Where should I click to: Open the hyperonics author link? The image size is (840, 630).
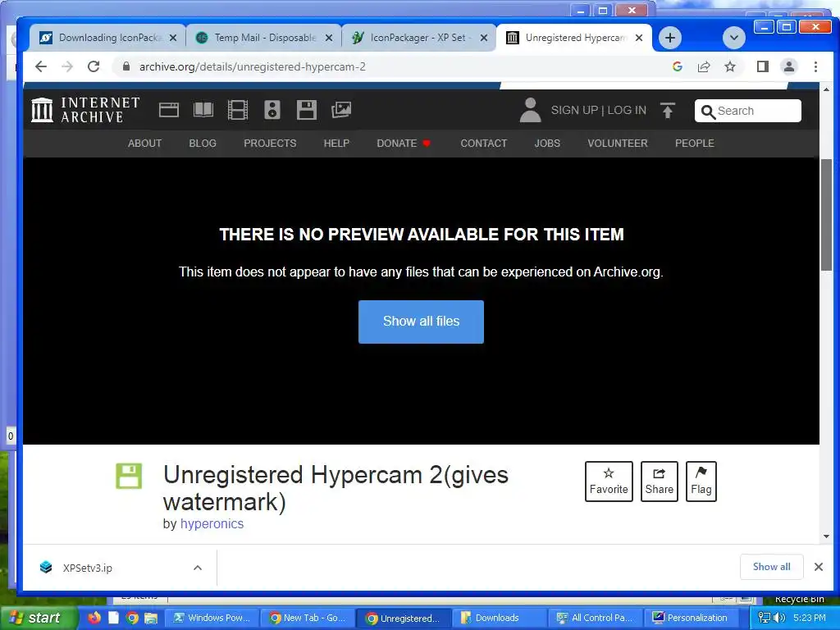click(212, 523)
